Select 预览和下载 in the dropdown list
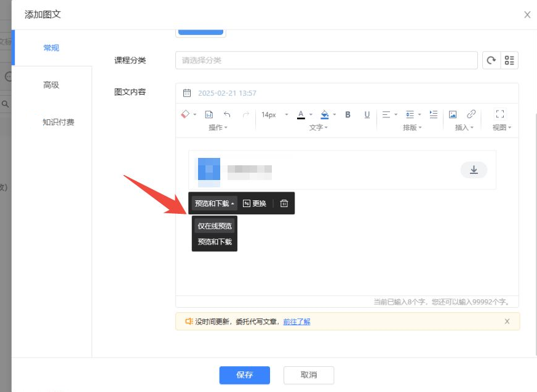537x392 pixels. click(215, 242)
